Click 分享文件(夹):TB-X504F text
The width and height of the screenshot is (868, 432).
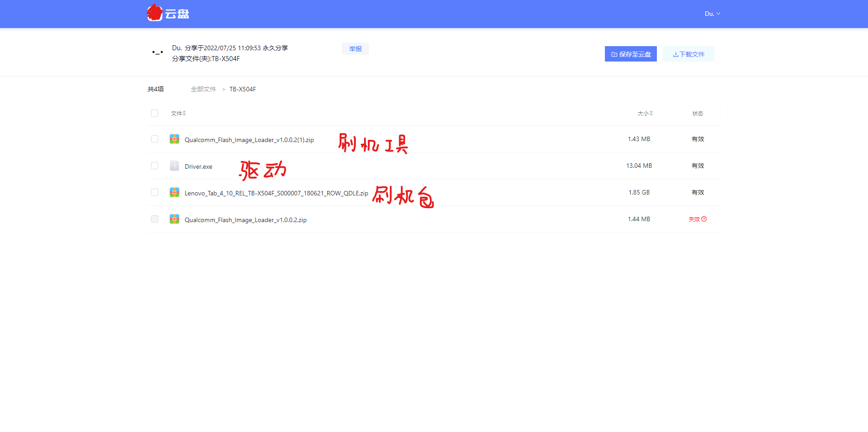206,59
